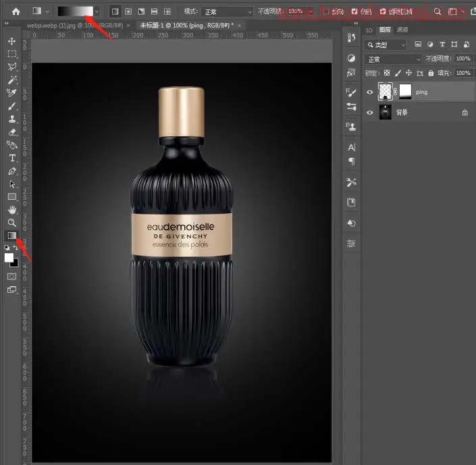Filter layers by pixel layers
Image resolution: width=476 pixels, height=465 pixels.
[418, 45]
